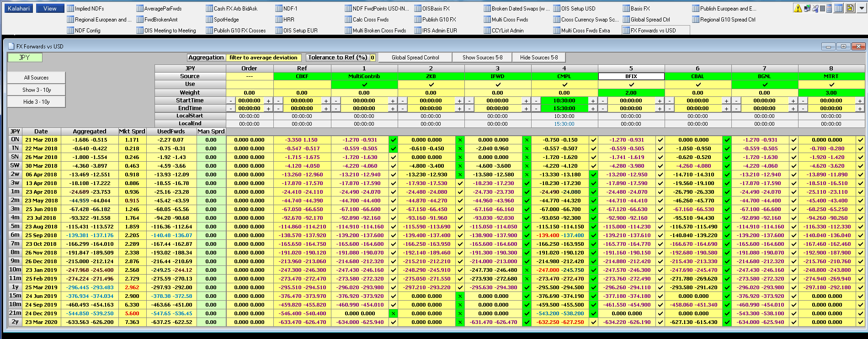Decrease CMPL EndTime with minus button
This screenshot has width=868, height=339.
coord(536,109)
